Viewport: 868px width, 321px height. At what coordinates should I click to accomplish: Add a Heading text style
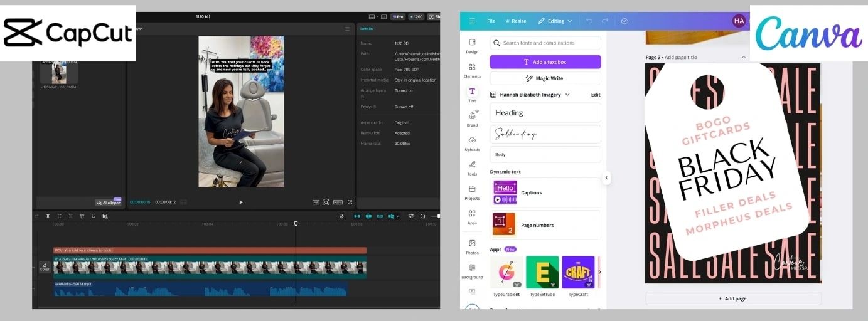coord(545,113)
